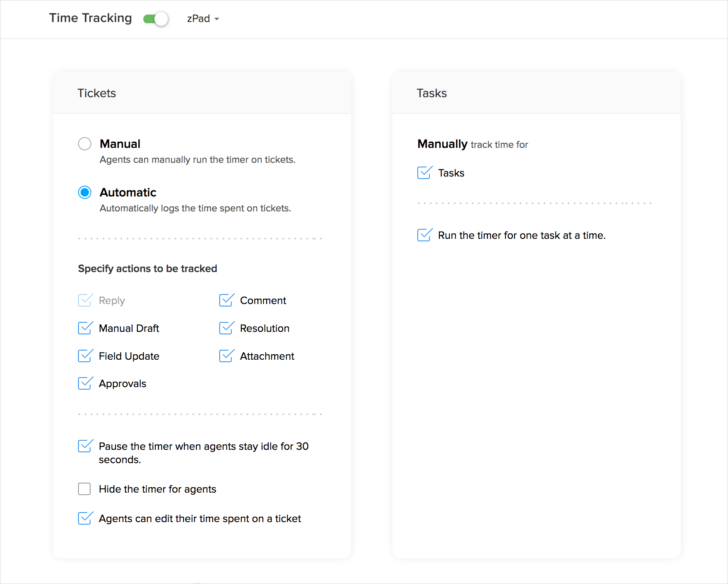Uncheck the Approvals checkbox
This screenshot has height=584, width=728.
click(x=85, y=383)
